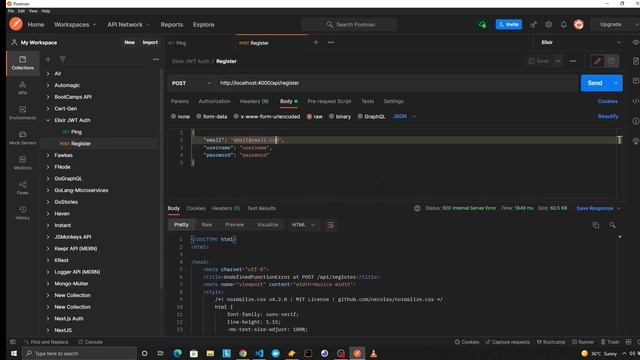
Task: Select the x-www-form-urlencoded body type
Action: coord(266,117)
